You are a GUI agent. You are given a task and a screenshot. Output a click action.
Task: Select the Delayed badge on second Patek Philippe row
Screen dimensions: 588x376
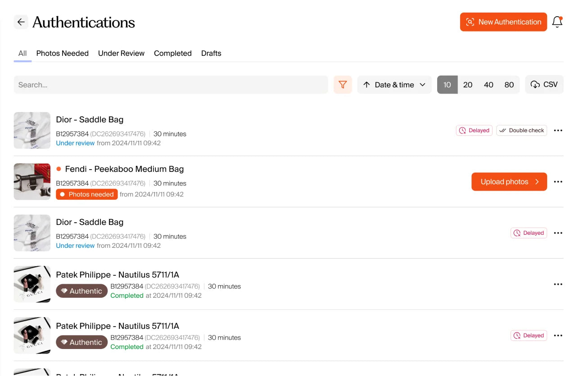point(529,336)
